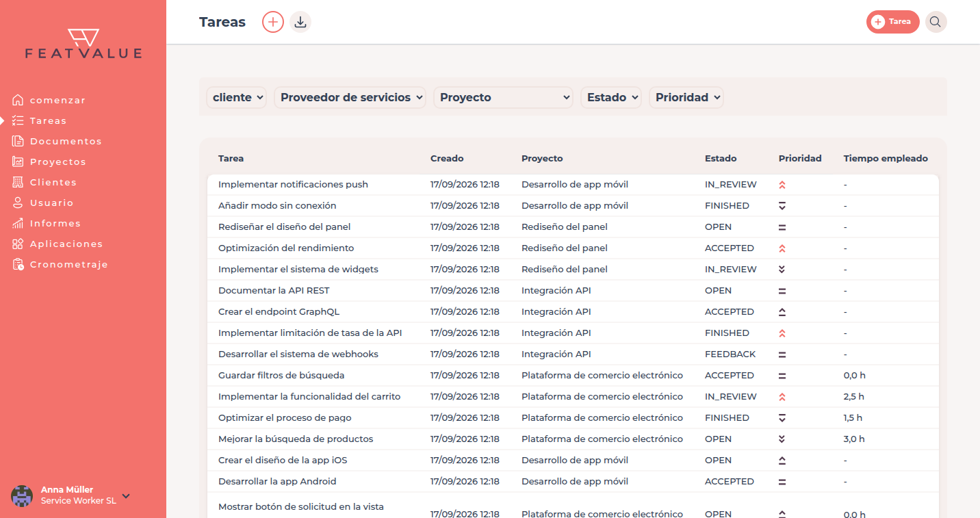
Task: Click the home icon beside comenzar
Action: click(x=18, y=100)
